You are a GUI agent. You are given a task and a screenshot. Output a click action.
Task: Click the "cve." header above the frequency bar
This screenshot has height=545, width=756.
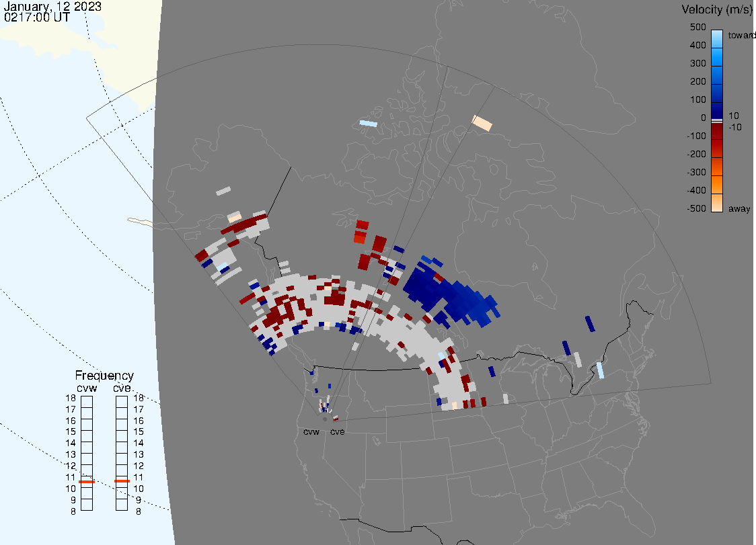pos(122,388)
